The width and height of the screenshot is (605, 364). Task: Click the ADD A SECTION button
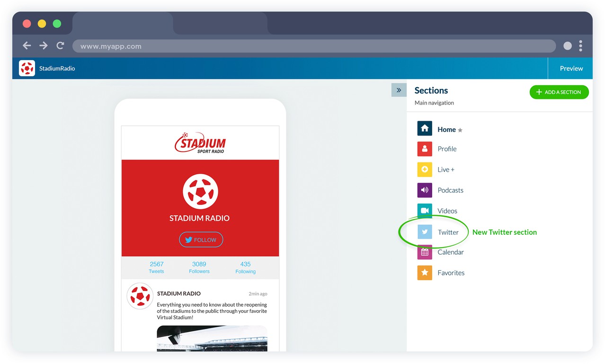point(559,92)
